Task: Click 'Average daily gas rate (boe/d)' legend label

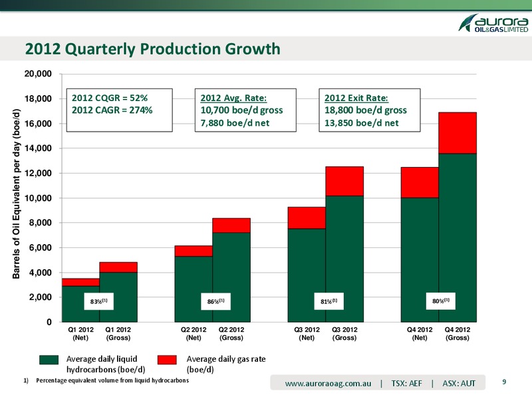Action: 226,364
